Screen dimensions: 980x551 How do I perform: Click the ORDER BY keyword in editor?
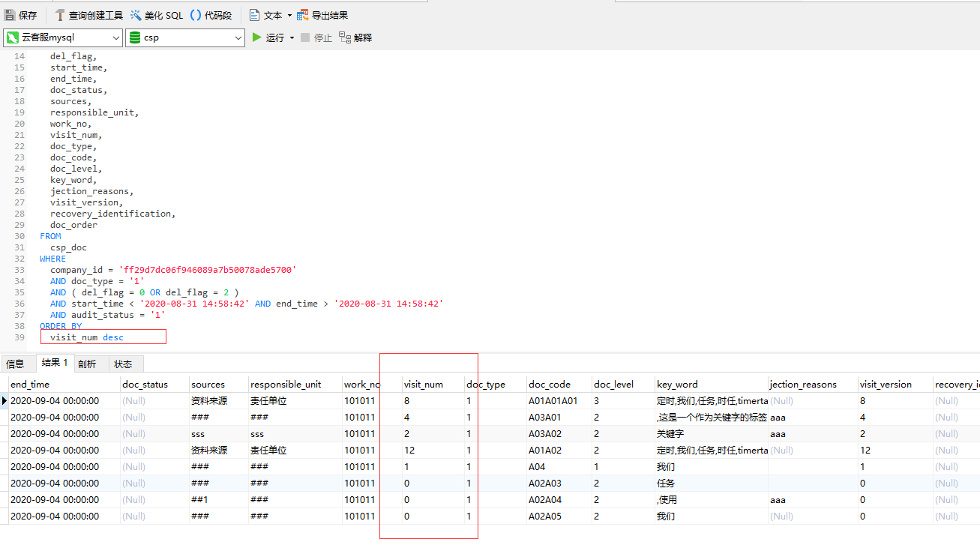coord(61,326)
